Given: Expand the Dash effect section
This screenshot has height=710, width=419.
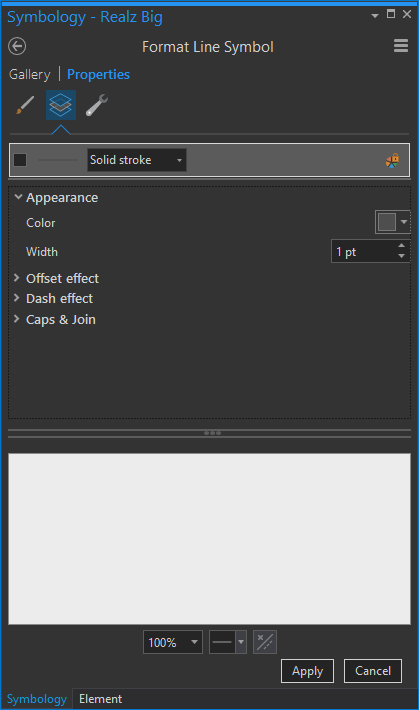Looking at the screenshot, I should tap(17, 298).
